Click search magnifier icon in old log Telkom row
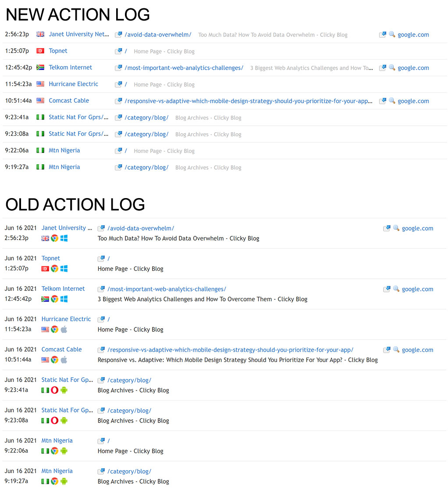The height and width of the screenshot is (500, 448). point(396,289)
